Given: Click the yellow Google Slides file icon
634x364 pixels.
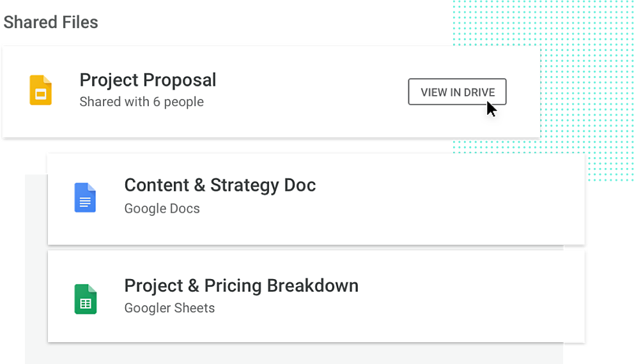Looking at the screenshot, I should (40, 90).
